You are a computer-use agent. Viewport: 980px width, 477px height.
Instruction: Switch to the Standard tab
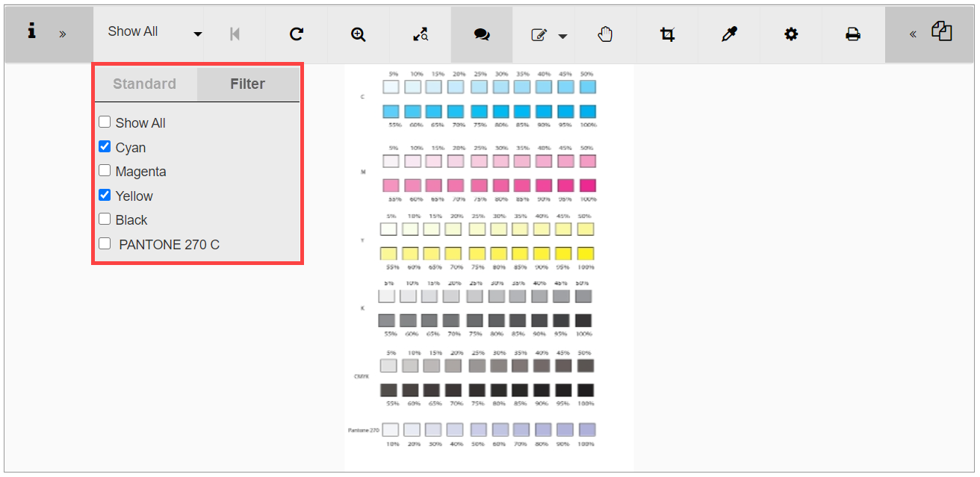tap(144, 84)
